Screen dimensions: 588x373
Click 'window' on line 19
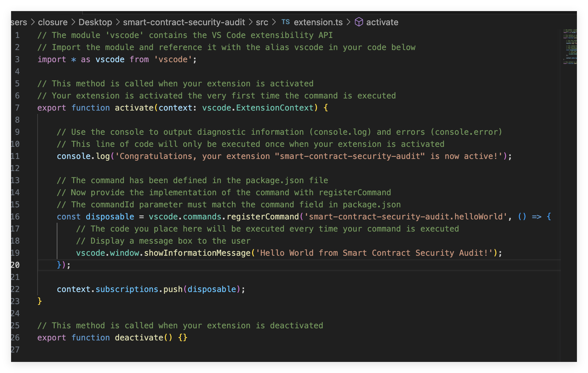(x=125, y=253)
